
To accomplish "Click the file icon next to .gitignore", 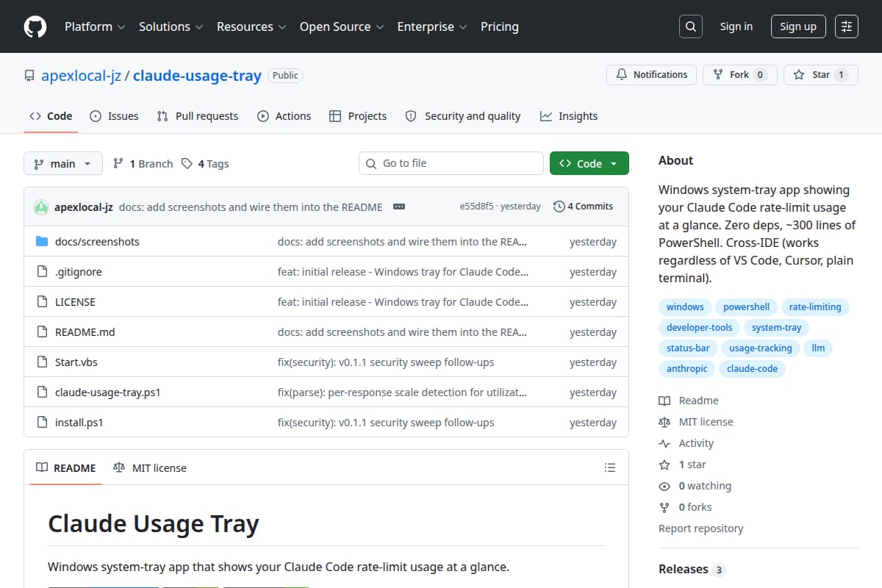I will click(42, 272).
